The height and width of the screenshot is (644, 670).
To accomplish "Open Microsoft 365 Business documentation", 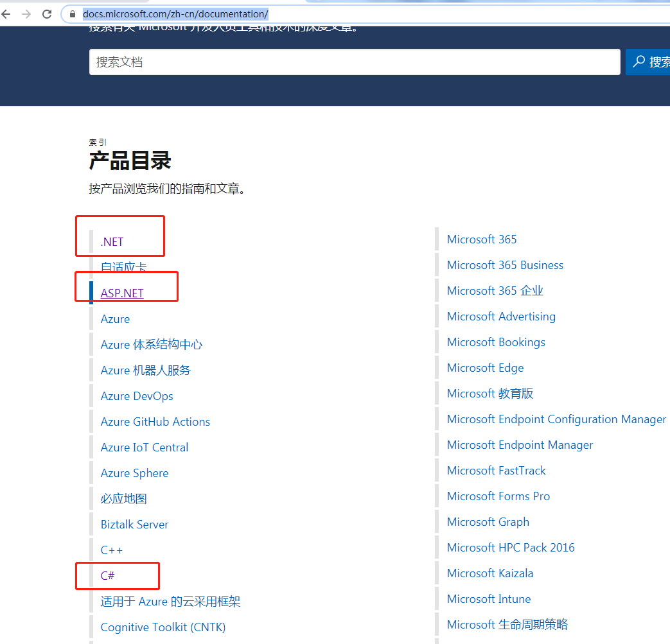I will tap(505, 265).
